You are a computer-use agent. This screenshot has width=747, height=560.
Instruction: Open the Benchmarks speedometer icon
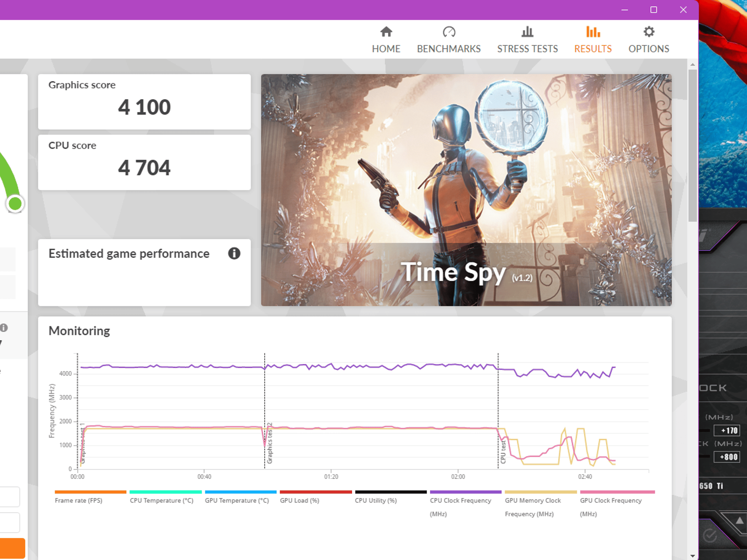pyautogui.click(x=449, y=32)
